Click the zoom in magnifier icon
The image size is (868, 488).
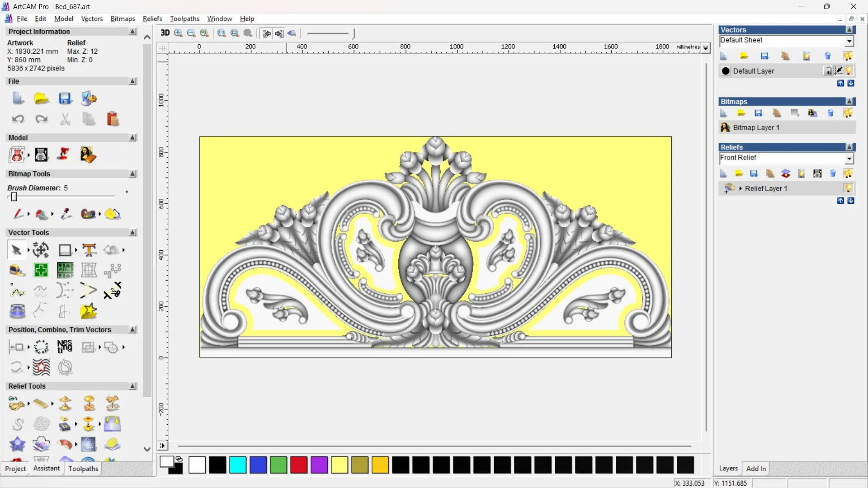coord(178,33)
